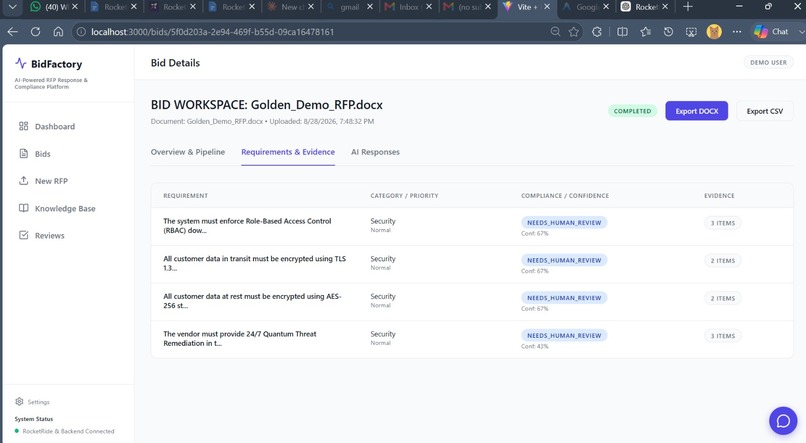Open browser extensions icon
Image resolution: width=806 pixels, height=443 pixels.
(597, 32)
